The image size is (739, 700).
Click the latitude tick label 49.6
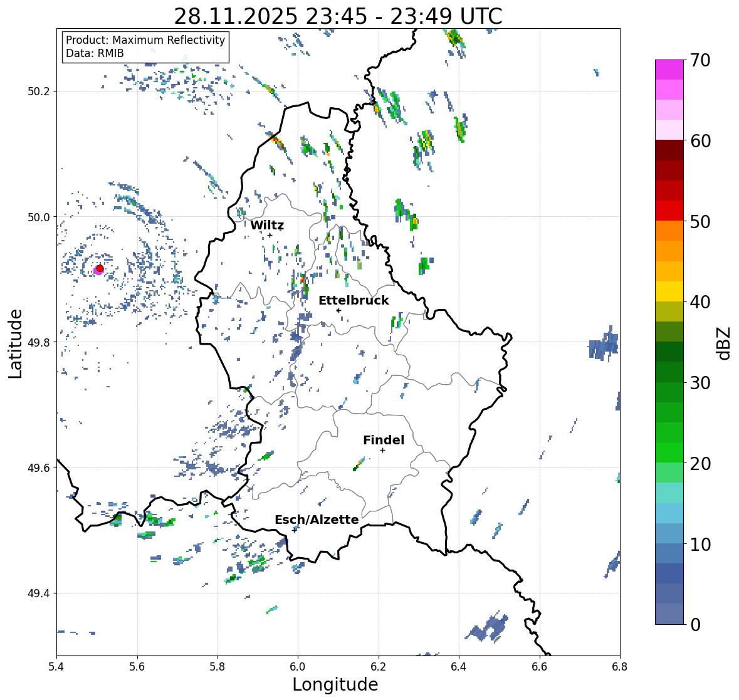[x=39, y=468]
